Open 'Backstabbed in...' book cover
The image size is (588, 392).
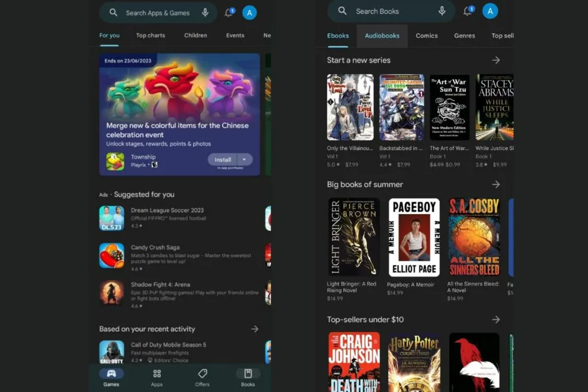click(401, 107)
